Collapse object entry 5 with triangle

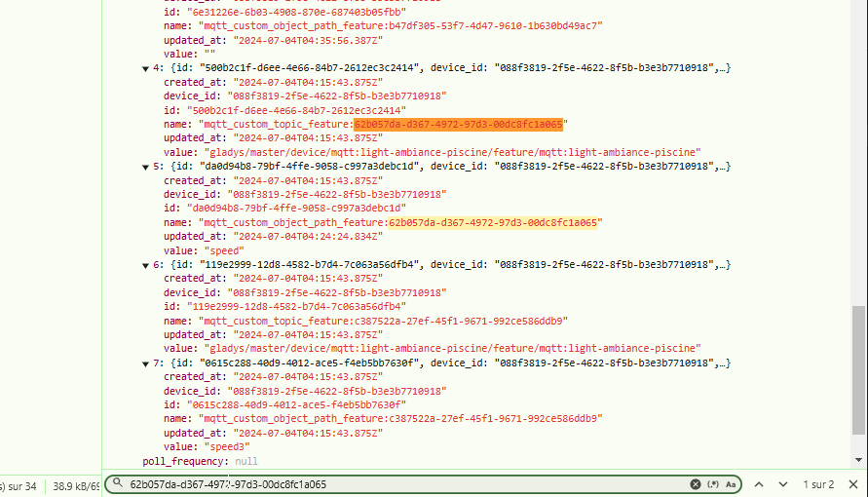(x=147, y=167)
